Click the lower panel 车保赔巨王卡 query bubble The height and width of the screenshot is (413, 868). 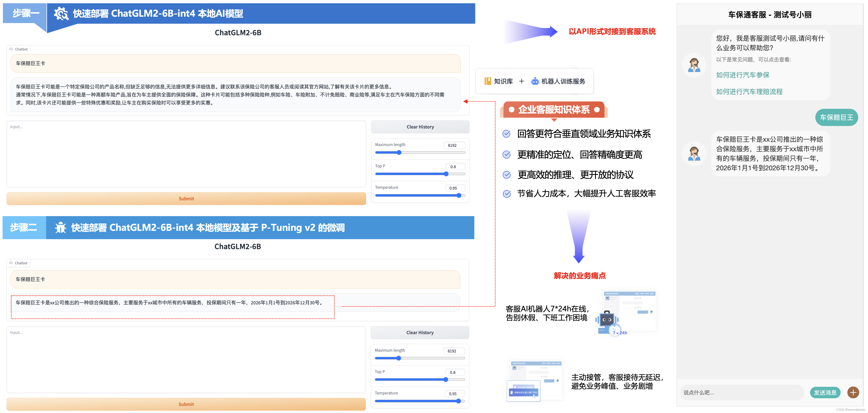pyautogui.click(x=235, y=279)
